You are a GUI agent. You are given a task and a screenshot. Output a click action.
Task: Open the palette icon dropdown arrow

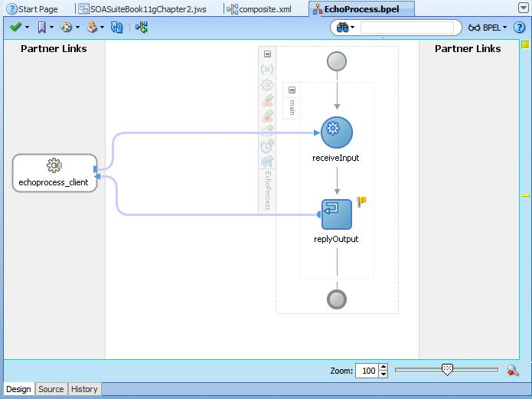tap(78, 27)
